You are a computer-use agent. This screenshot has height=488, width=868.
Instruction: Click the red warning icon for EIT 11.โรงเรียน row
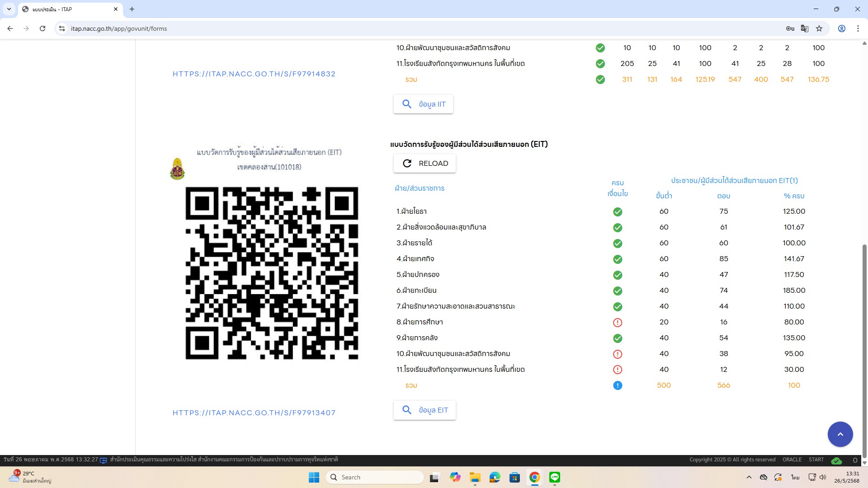pos(618,370)
